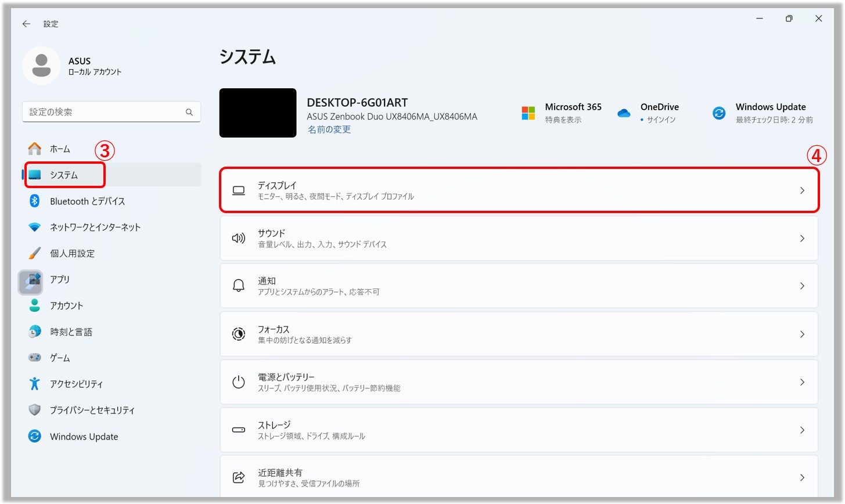Click the 名前の変更 link
The image size is (845, 504).
coord(329,129)
